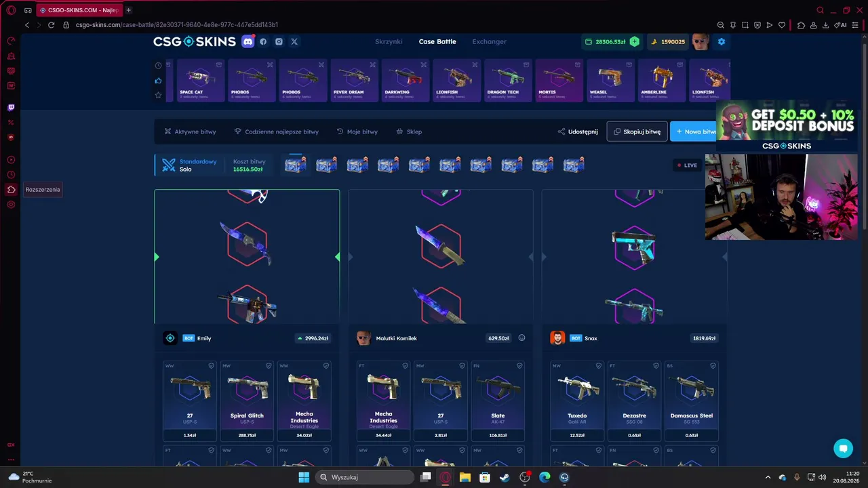Open File Explorer from the taskbar
Viewport: 868px width, 488px height.
(465, 477)
